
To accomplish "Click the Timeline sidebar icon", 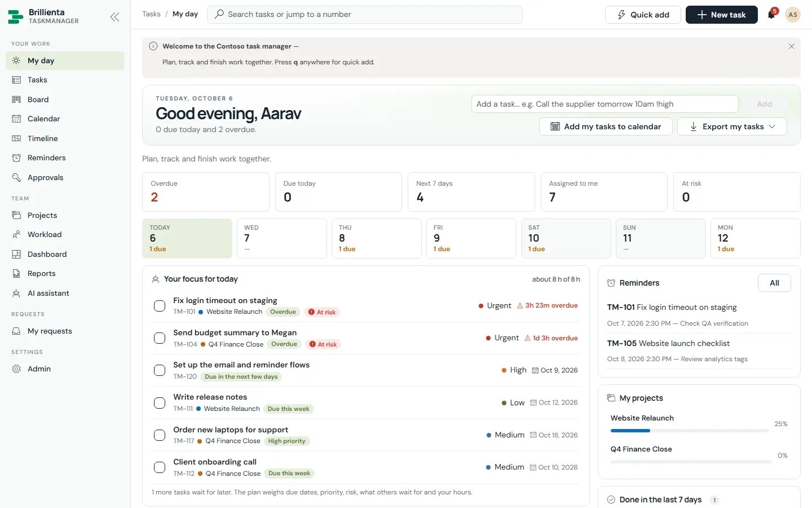I will 16,138.
